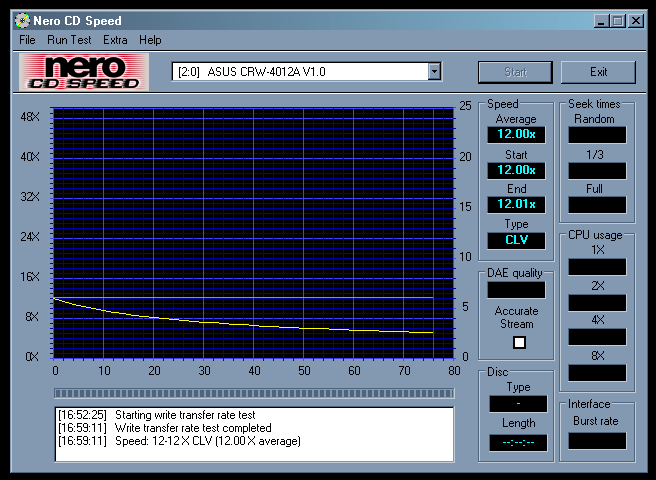The width and height of the screenshot is (656, 480).
Task: Click the Disc Length field
Action: (518, 443)
